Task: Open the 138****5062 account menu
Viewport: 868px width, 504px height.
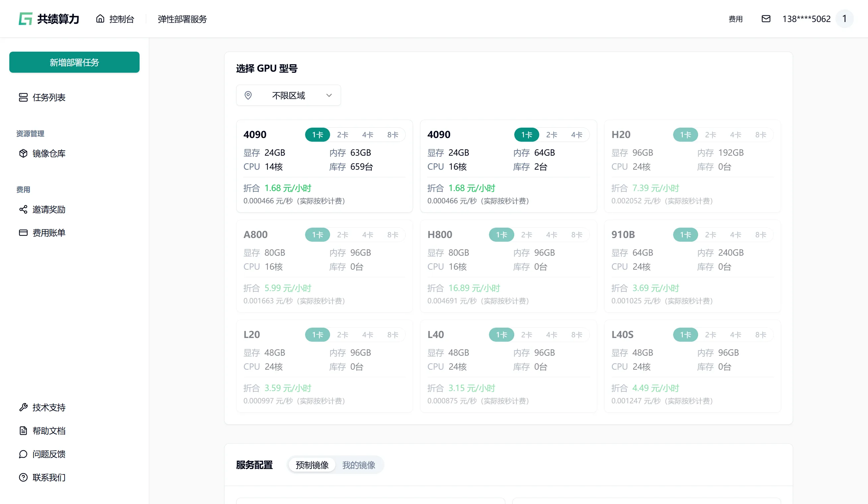Action: (x=807, y=19)
